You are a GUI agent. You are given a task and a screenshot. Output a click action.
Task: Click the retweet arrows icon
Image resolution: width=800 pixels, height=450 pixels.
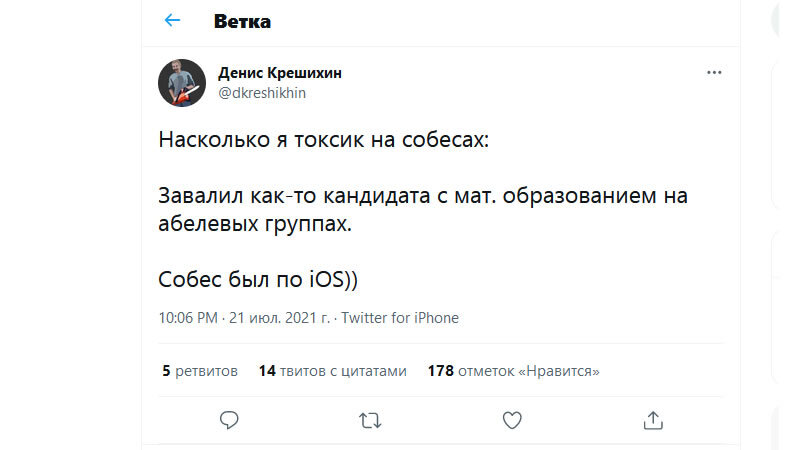pyautogui.click(x=370, y=420)
